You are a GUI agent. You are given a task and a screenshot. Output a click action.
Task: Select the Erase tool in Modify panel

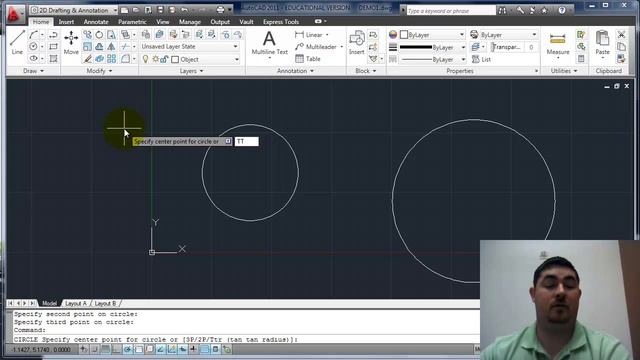click(87, 59)
